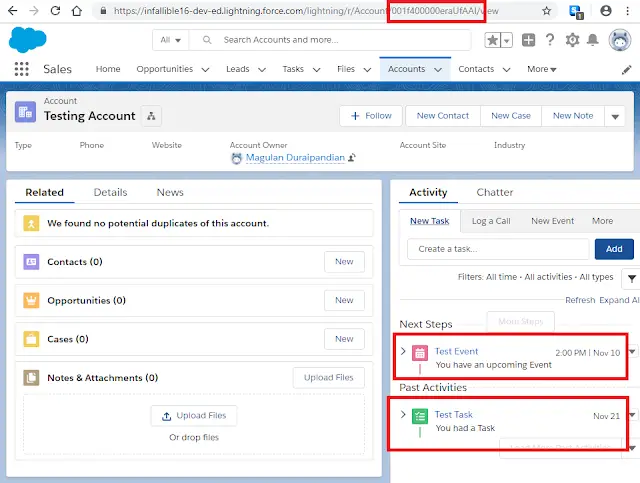Open the Setup gear icon

pos(572,40)
